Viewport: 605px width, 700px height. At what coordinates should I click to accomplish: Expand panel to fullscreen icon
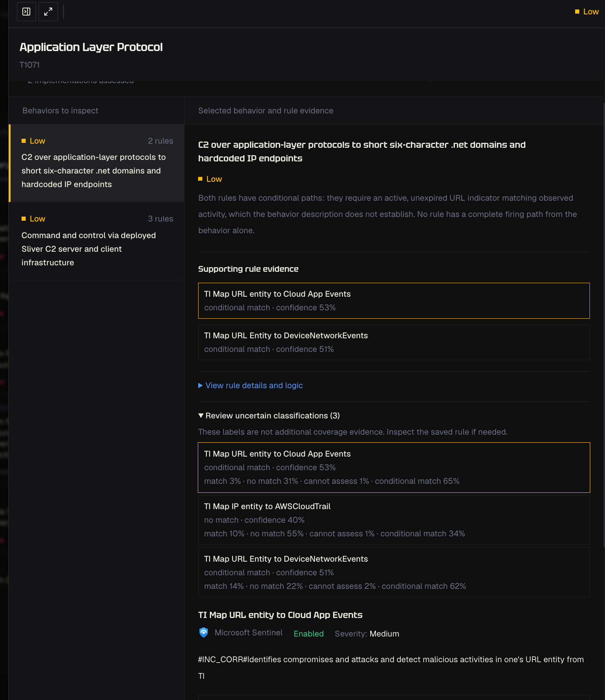[48, 12]
